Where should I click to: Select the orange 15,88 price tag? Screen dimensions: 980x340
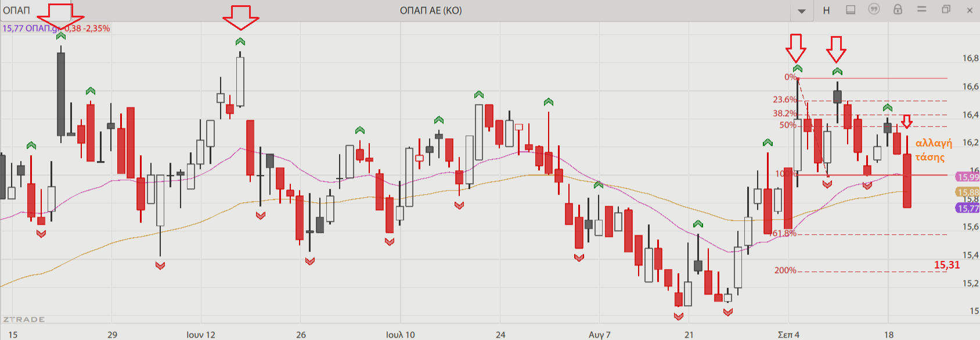(968, 192)
